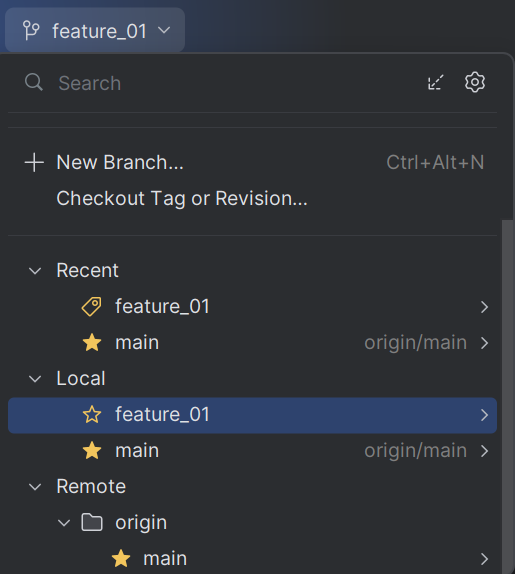This screenshot has width=515, height=574.
Task: Collapse the Remote branches group
Action: [35, 487]
